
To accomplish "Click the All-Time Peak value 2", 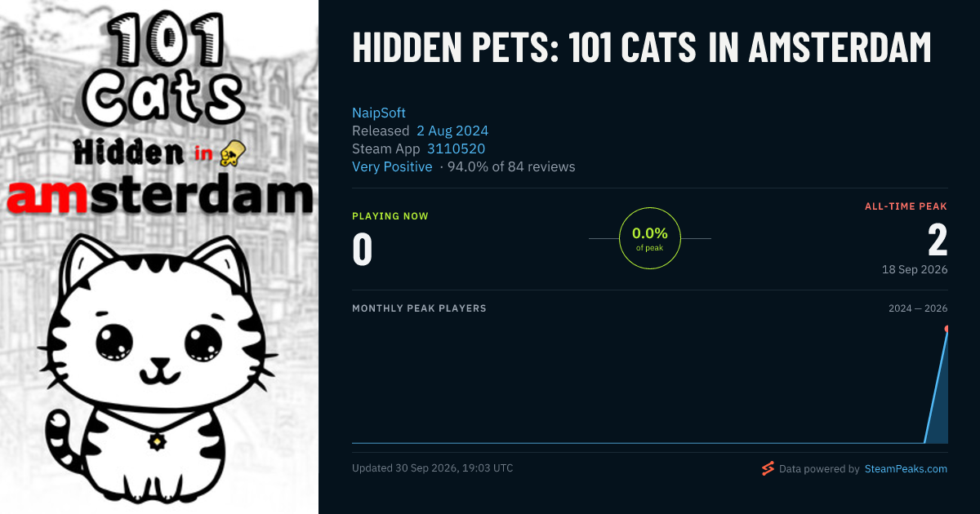I will pyautogui.click(x=938, y=241).
